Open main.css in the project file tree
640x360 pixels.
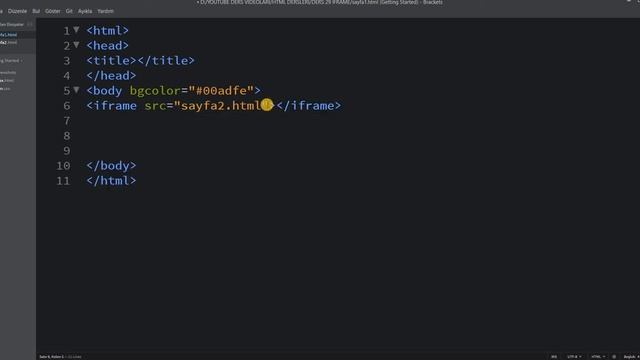[x=5, y=88]
